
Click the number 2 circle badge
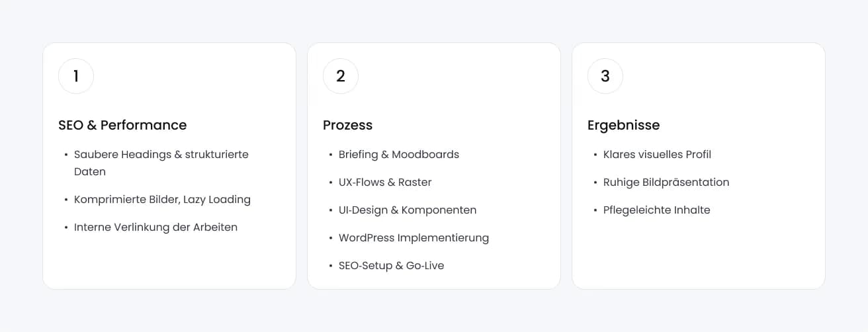pos(341,76)
